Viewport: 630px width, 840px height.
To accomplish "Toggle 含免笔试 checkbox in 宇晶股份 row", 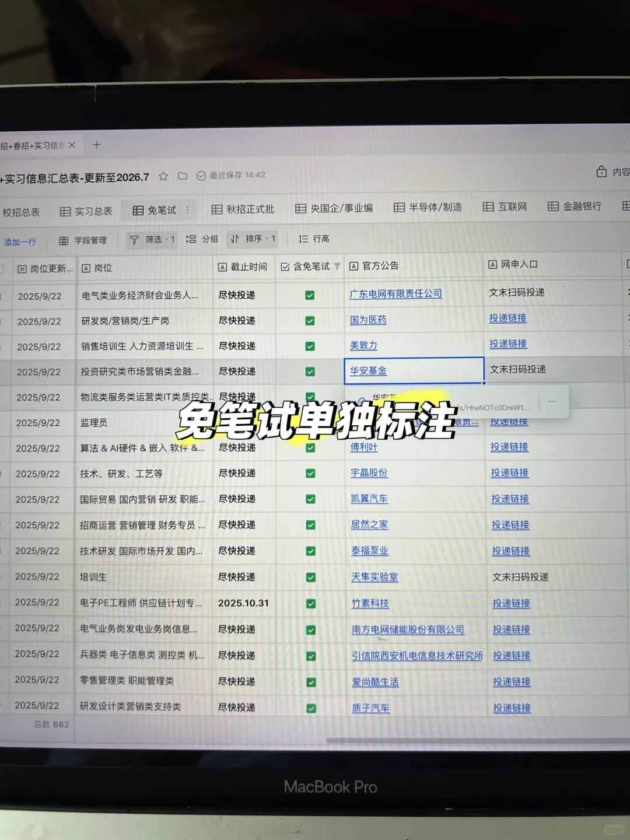I will pyautogui.click(x=310, y=474).
